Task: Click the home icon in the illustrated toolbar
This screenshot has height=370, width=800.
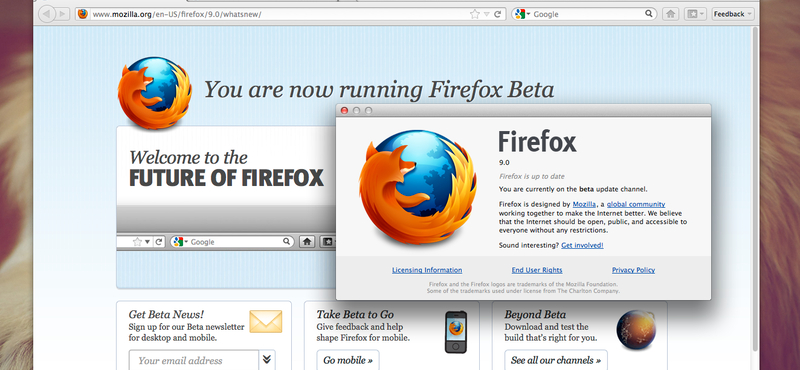Action: [x=306, y=242]
